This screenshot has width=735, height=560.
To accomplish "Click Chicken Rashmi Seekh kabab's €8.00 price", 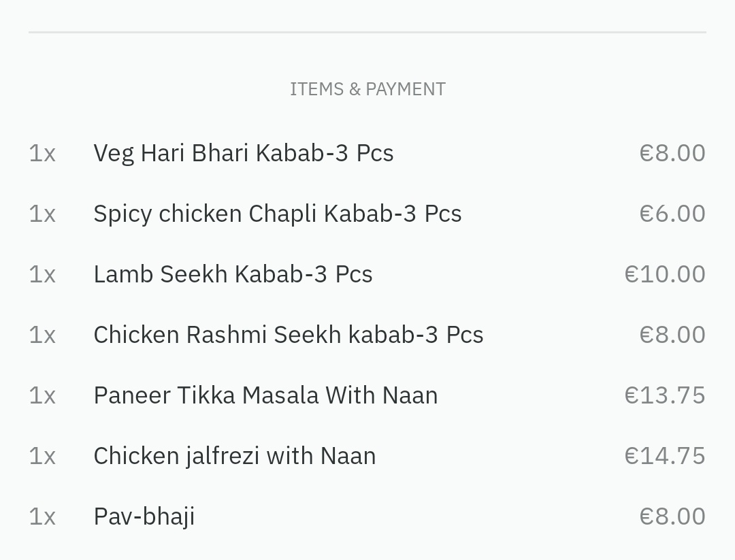I will point(672,335).
